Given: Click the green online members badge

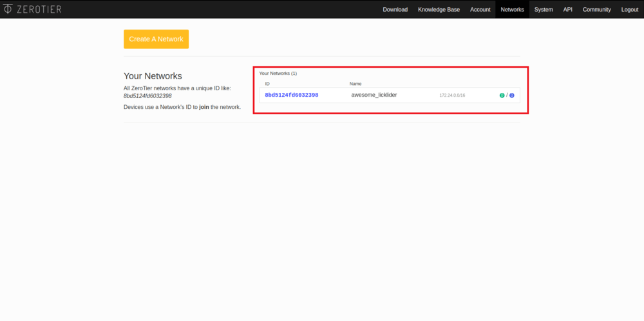Looking at the screenshot, I should [x=502, y=95].
